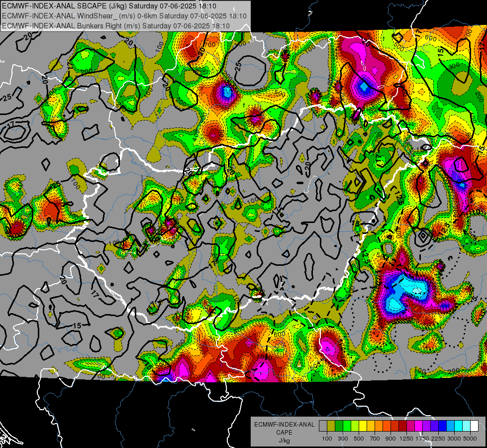Click the 1750 legend tick label
This screenshot has height=448, width=487.
[x=422, y=439]
